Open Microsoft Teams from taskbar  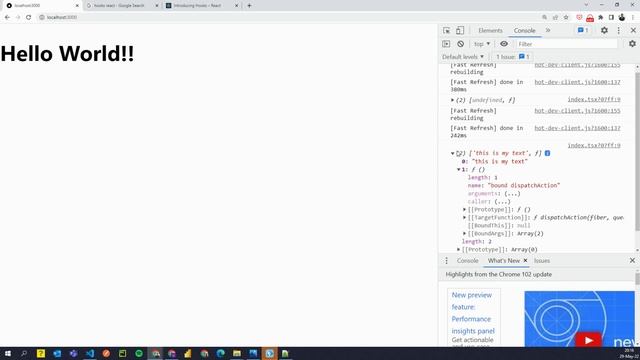73,353
